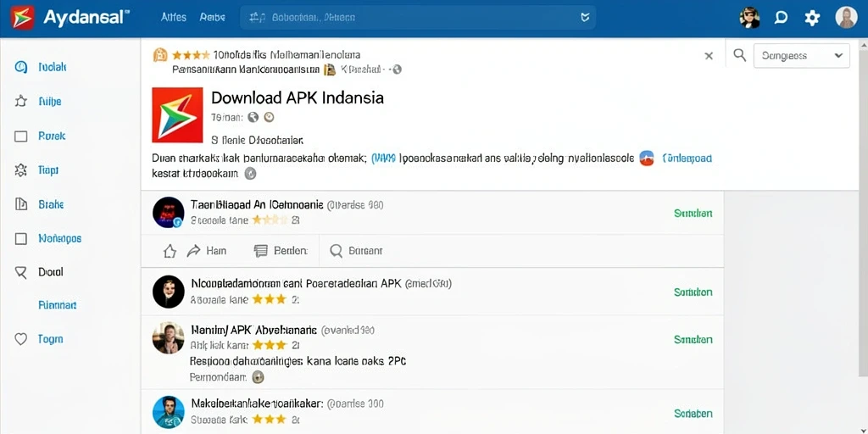
Task: Click first green Sonden link
Action: (x=693, y=213)
